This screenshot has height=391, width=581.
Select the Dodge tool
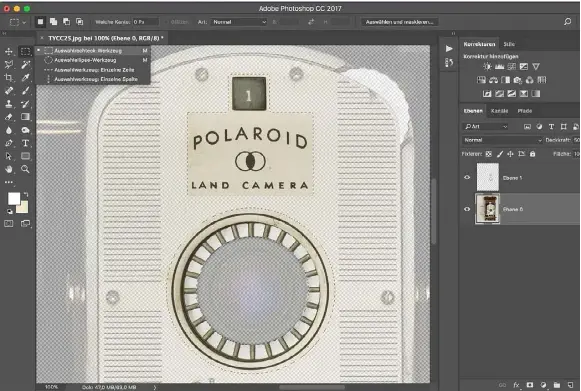point(25,130)
